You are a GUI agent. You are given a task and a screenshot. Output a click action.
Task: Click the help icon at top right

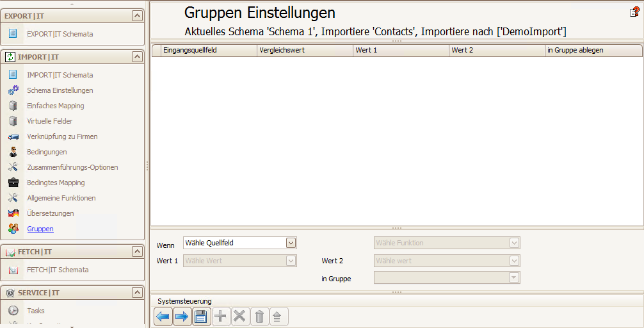634,12
